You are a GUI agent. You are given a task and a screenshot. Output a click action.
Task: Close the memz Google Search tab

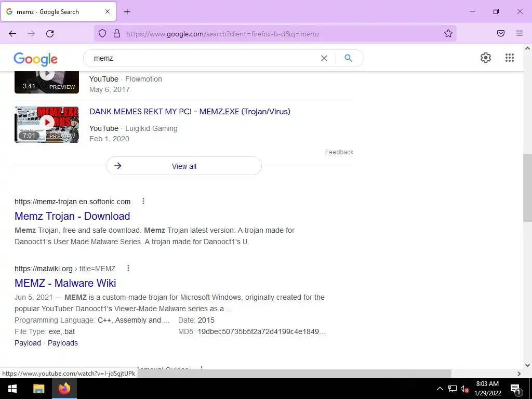tap(107, 11)
